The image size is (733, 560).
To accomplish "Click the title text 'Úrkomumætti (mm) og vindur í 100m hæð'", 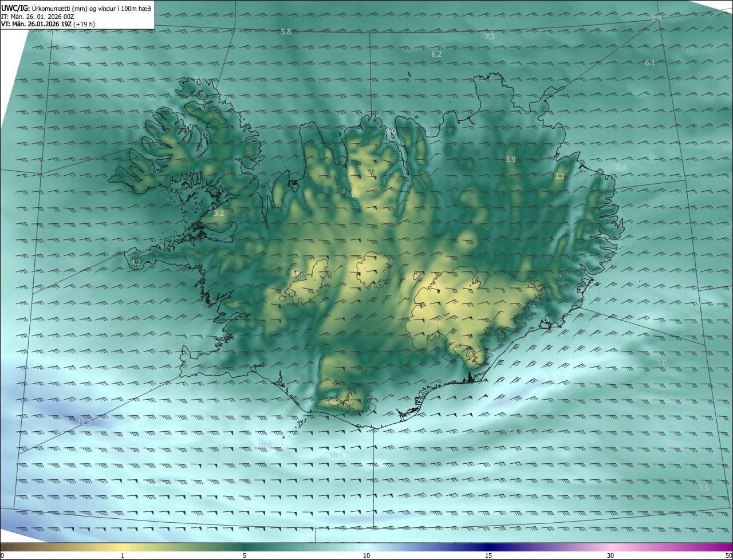I will pos(92,8).
